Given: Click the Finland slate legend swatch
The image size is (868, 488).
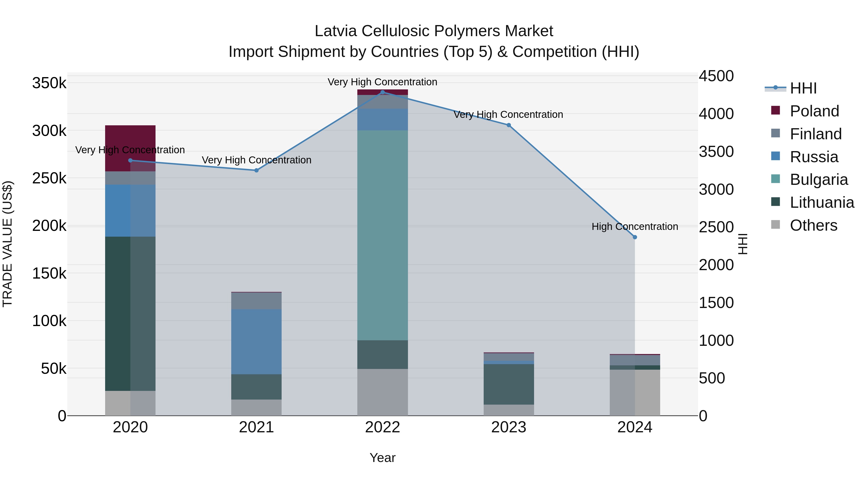Looking at the screenshot, I should tap(775, 133).
